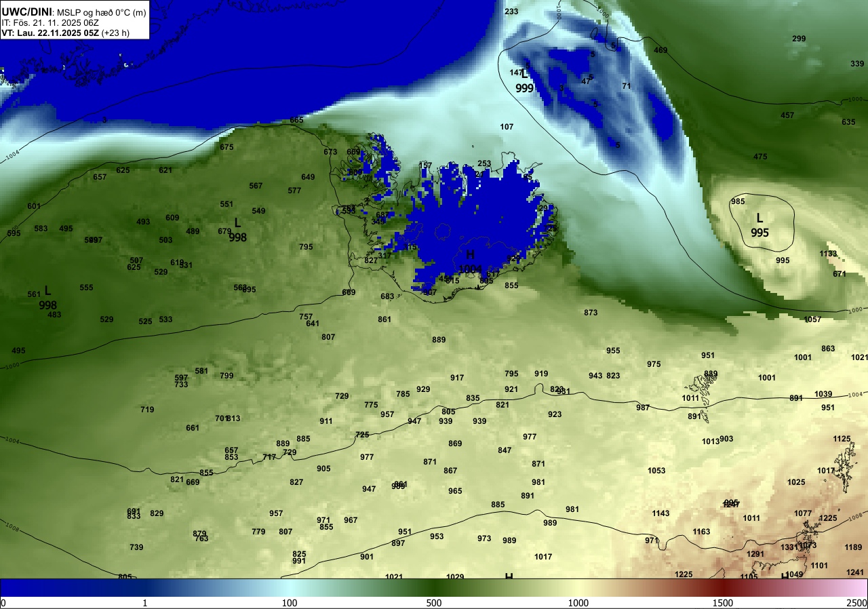This screenshot has height=609, width=868.
Task: Click the 873 height value
Action: click(591, 313)
